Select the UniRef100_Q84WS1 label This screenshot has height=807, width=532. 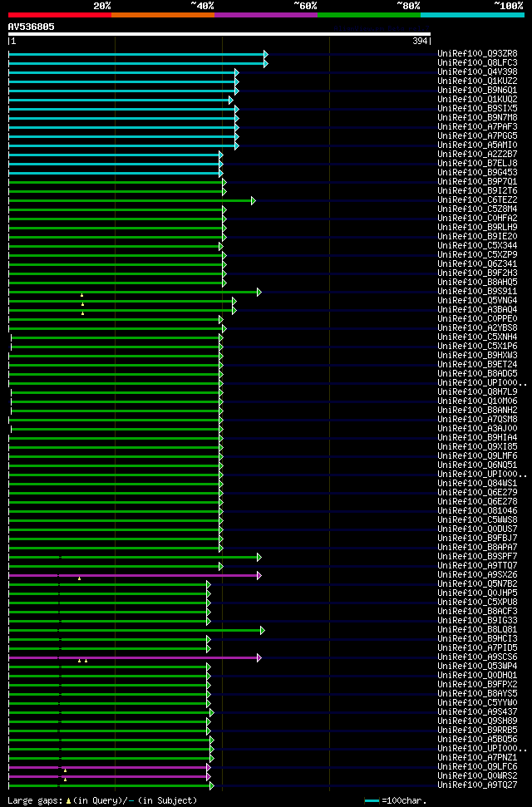click(x=477, y=483)
